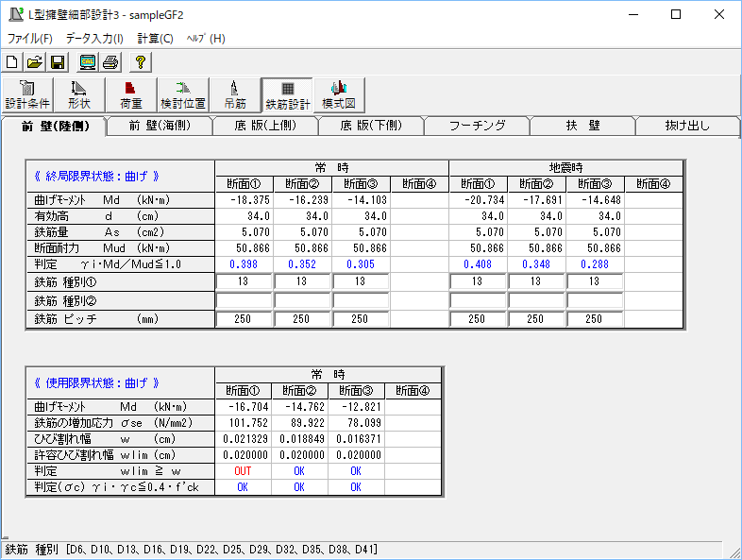Viewport: 742px width, 560px height.
Task: Open the 検討位置 toolbar button
Action: [183, 94]
